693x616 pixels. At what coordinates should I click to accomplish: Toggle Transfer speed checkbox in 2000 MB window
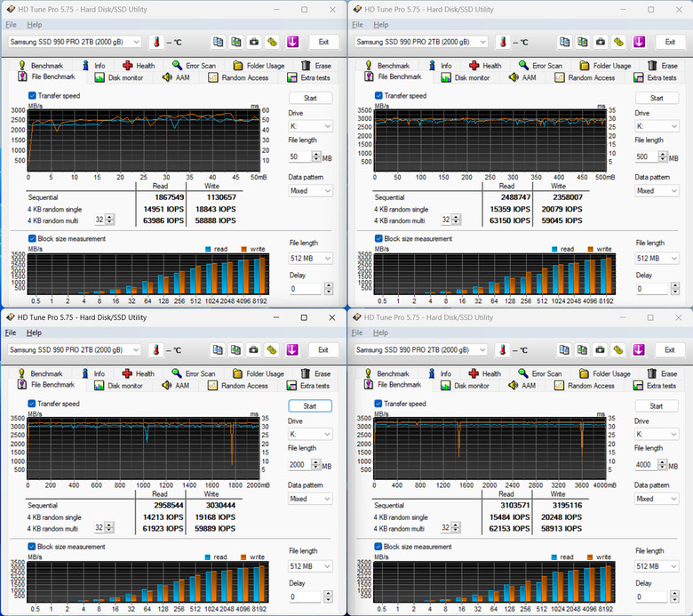pos(31,404)
